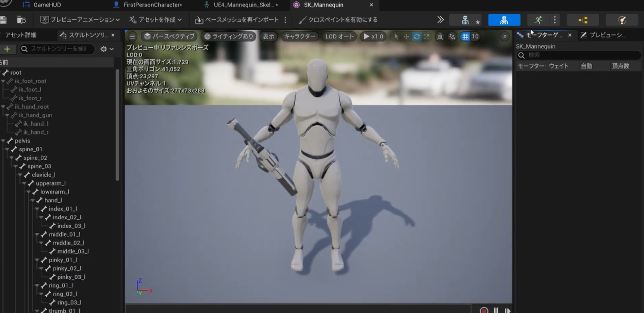The height and width of the screenshot is (313, 644).
Task: Click the highlighted Skeletal Mesh mode icon
Action: (x=504, y=20)
